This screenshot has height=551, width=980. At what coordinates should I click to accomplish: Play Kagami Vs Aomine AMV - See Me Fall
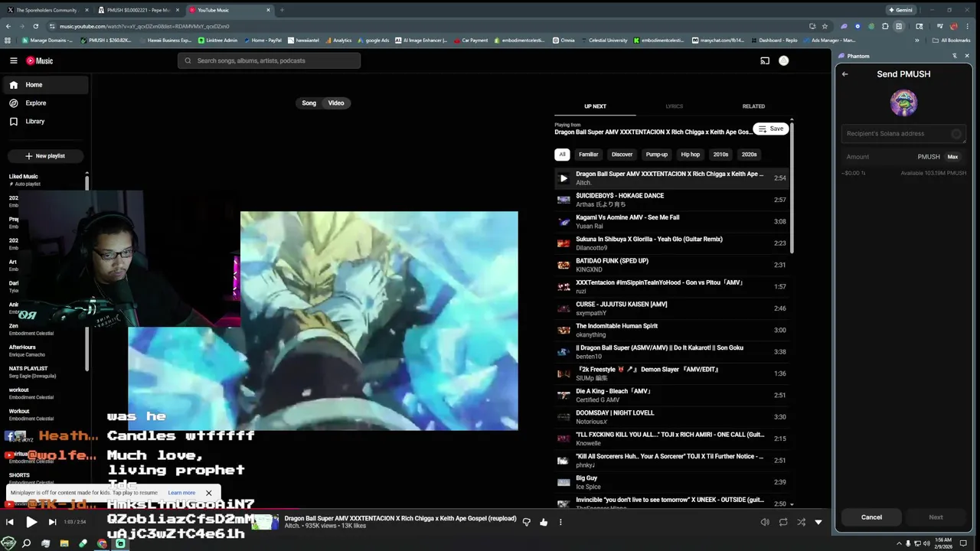coord(671,221)
